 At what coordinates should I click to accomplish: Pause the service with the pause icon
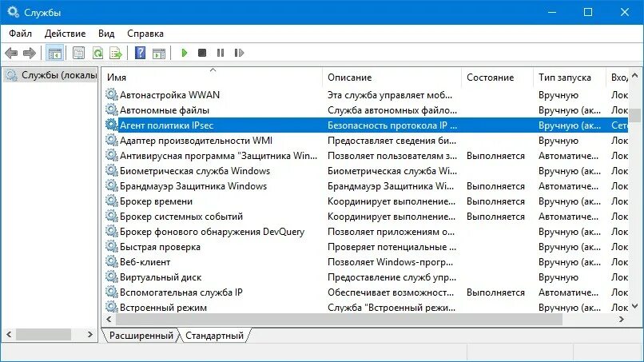click(x=221, y=53)
